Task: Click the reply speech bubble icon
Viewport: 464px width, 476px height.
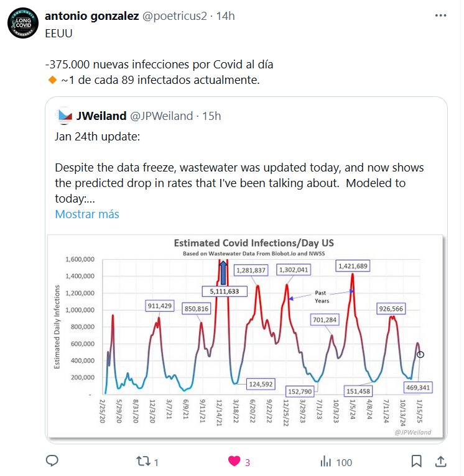Action: [x=53, y=461]
